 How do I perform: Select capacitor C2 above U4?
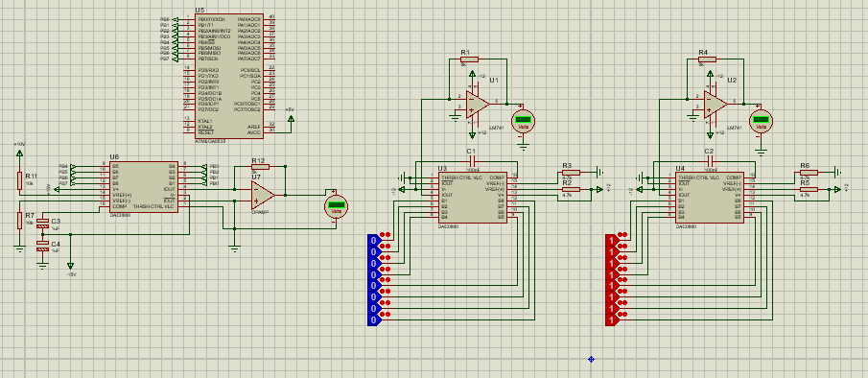(x=710, y=160)
